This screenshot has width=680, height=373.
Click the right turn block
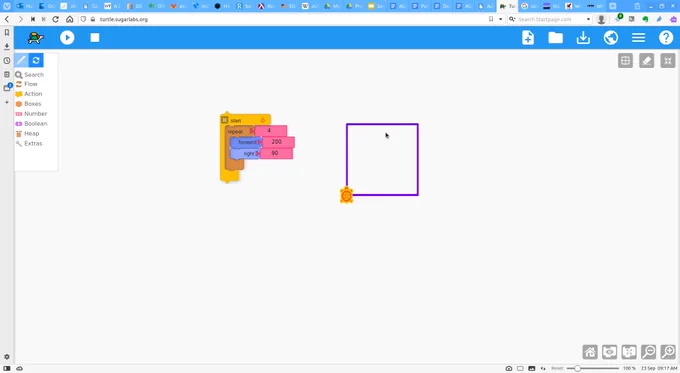(x=245, y=154)
